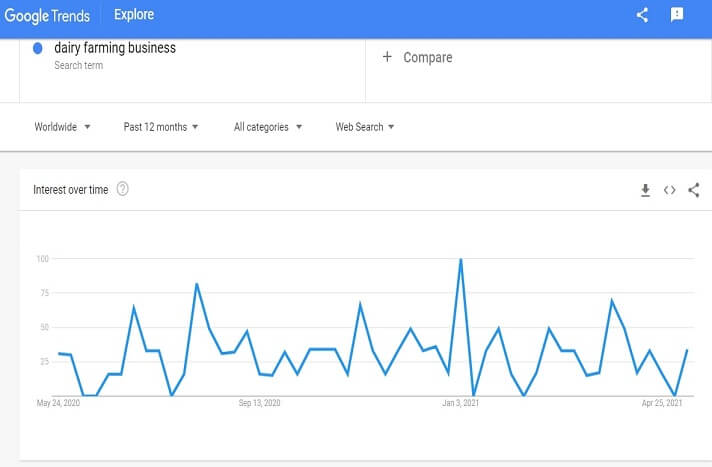Viewport: 712px width, 467px height.
Task: Share the Interest over time chart
Action: coord(694,190)
